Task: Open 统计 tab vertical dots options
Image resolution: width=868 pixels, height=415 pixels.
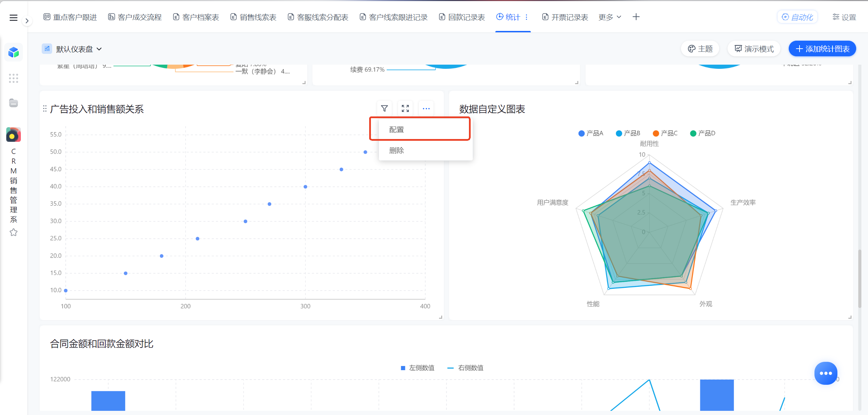Action: [527, 17]
